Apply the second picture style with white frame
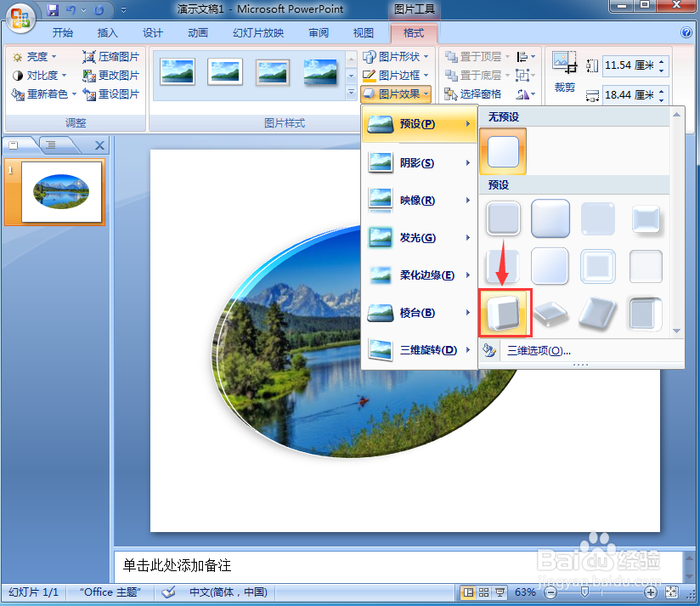The image size is (700, 606). click(x=225, y=72)
